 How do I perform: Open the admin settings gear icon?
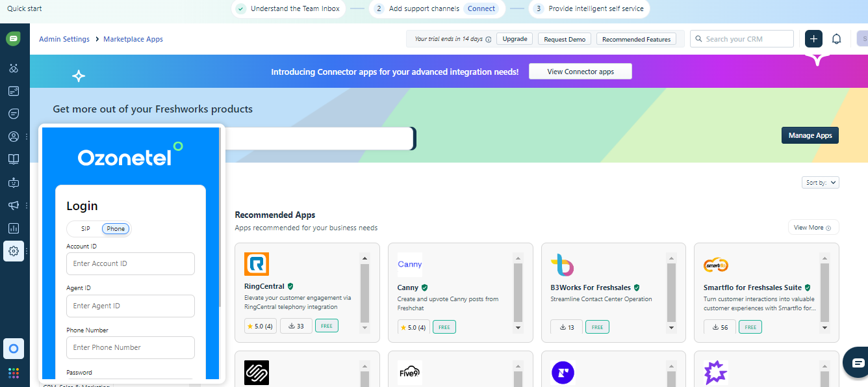tap(14, 251)
